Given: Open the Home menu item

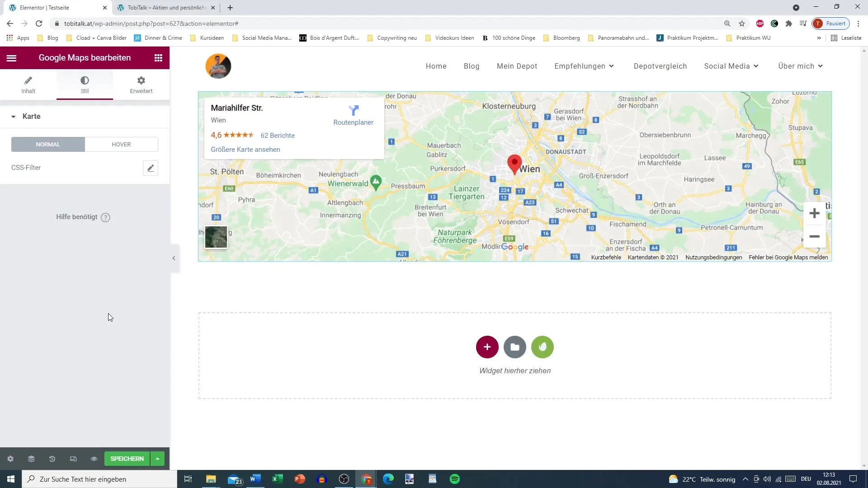Looking at the screenshot, I should click(x=436, y=66).
